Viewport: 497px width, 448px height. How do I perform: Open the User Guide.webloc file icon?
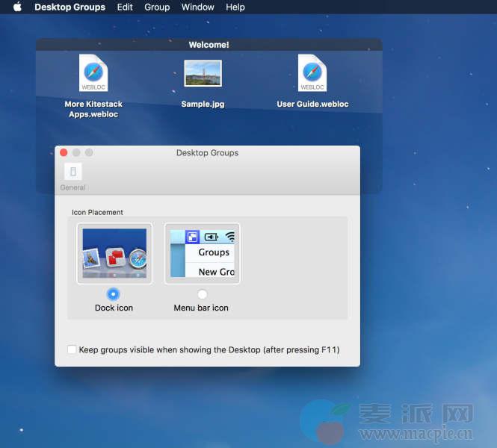coord(312,74)
